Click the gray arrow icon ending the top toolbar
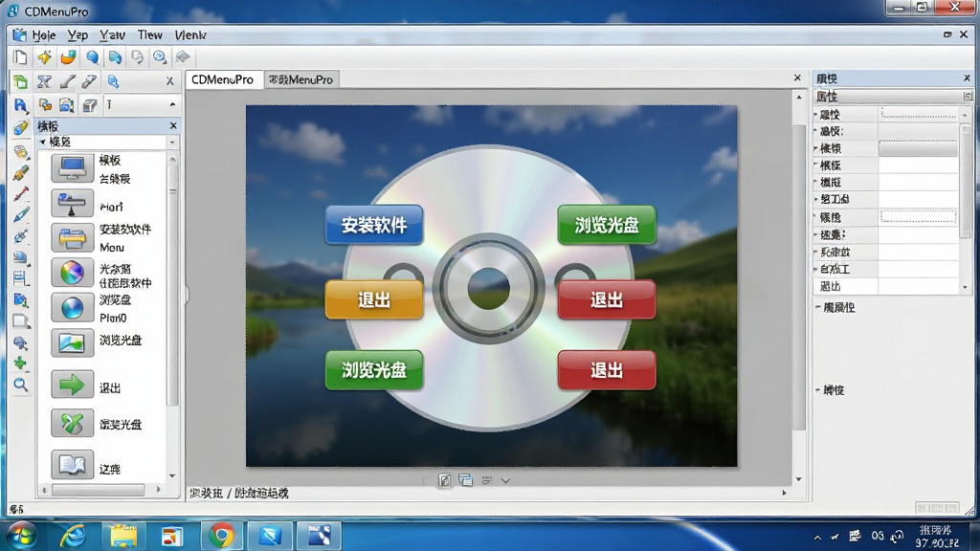980x551 pixels. click(183, 57)
